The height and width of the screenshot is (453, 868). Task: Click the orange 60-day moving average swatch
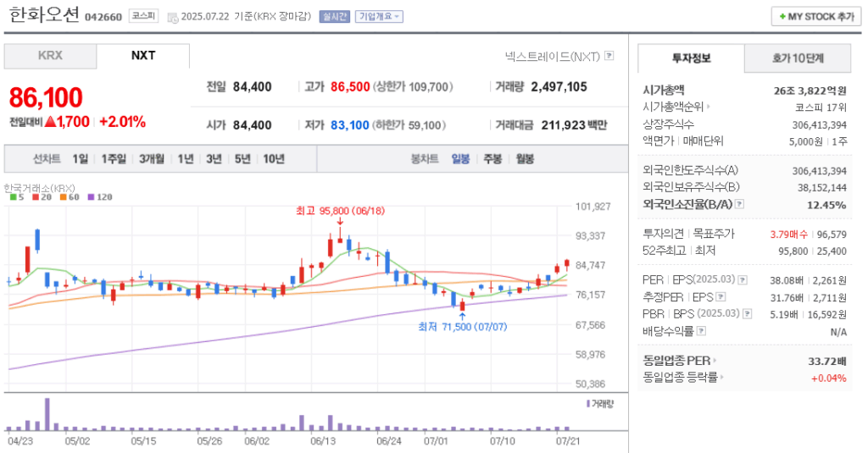point(63,197)
